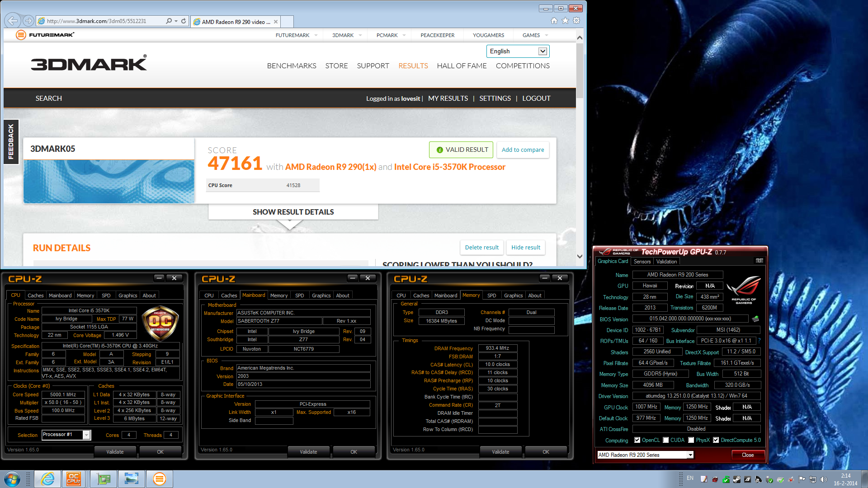Viewport: 868px width, 488px height.
Task: Expand the PCMARK top menu arrow
Action: coord(404,35)
